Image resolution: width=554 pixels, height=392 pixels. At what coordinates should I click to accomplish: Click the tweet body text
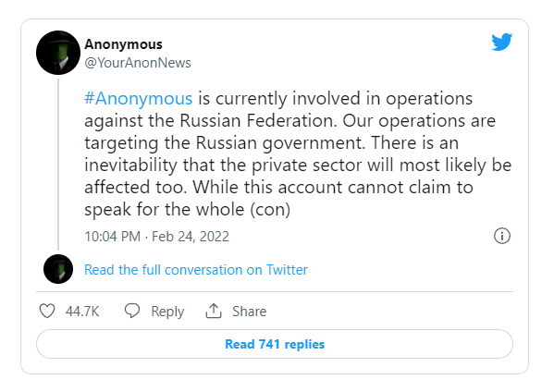pos(298,153)
